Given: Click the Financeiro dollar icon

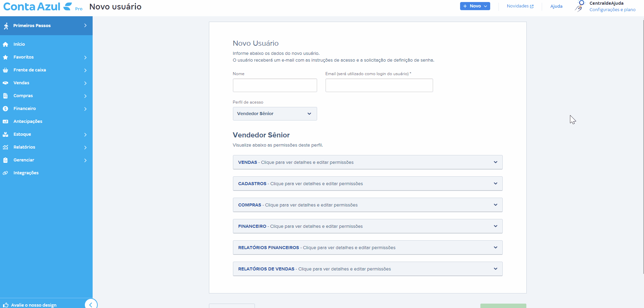Looking at the screenshot, I should [x=5, y=109].
